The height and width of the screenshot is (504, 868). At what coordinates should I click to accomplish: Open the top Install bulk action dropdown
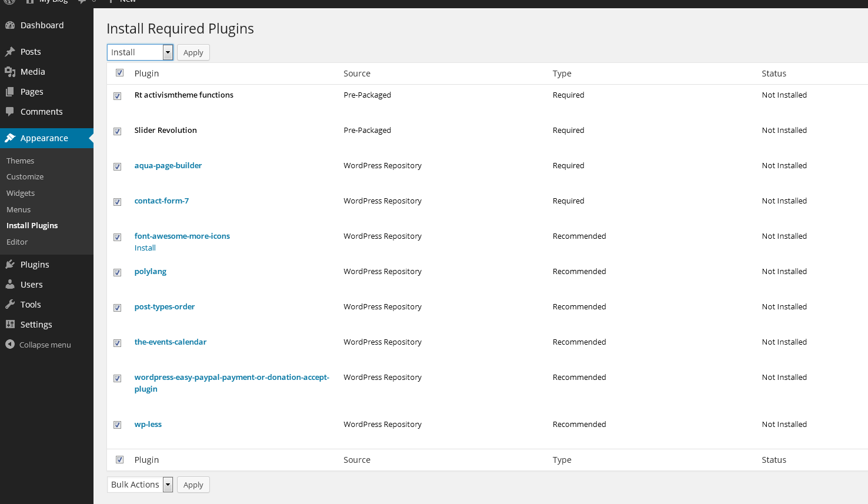pos(140,52)
